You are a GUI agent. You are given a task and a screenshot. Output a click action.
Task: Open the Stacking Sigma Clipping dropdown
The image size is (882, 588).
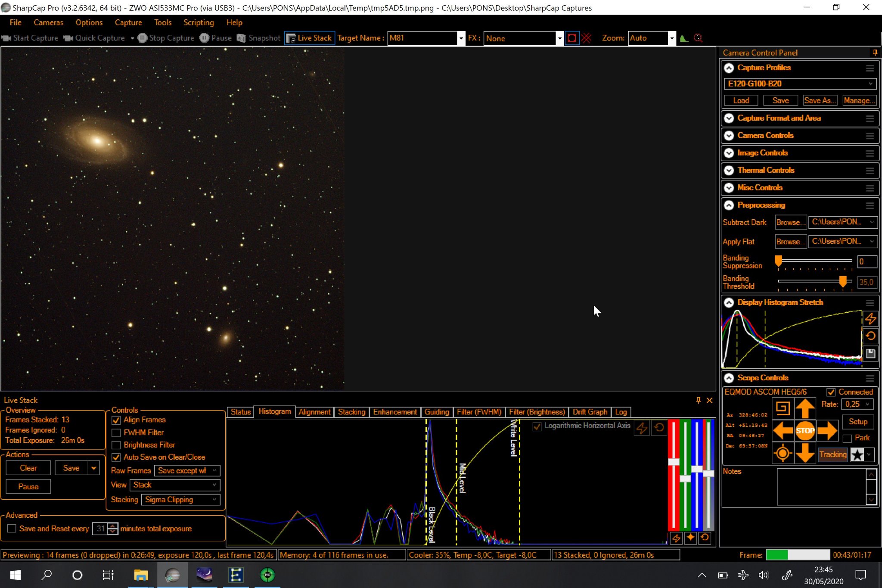(181, 500)
